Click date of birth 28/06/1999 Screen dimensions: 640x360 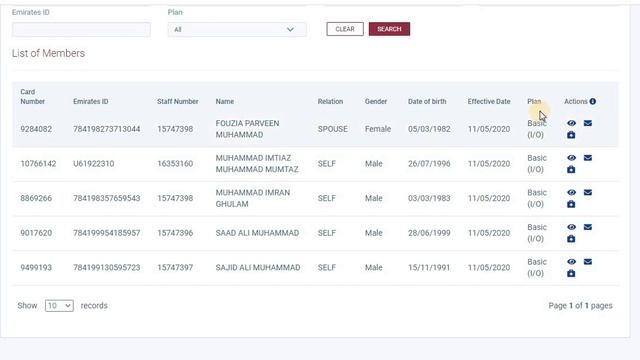tap(429, 233)
